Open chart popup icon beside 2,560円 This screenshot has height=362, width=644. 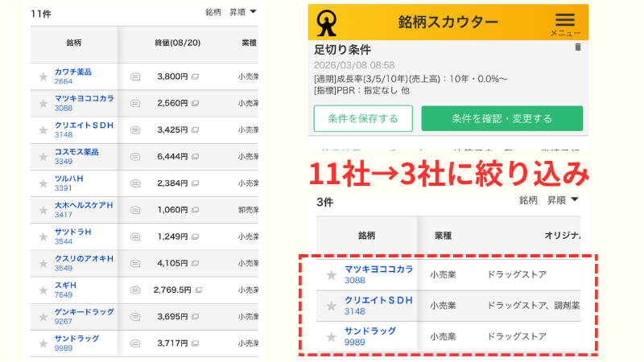pyautogui.click(x=195, y=104)
